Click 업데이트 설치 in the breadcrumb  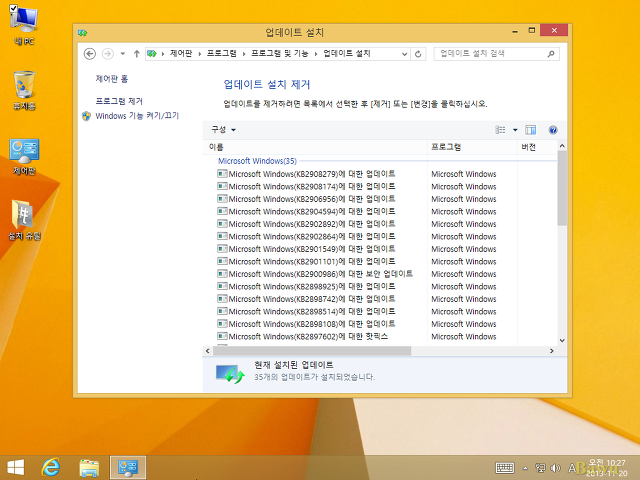coord(347,53)
